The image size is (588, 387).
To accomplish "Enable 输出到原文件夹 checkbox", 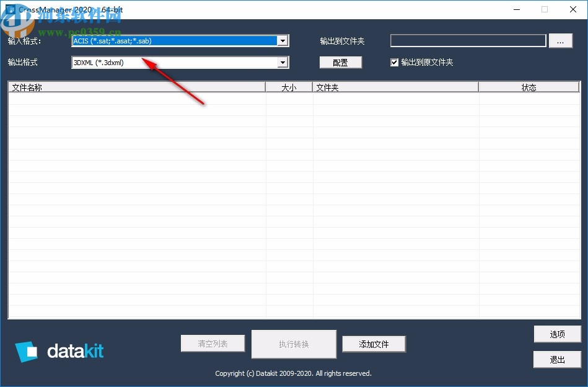I will (395, 61).
